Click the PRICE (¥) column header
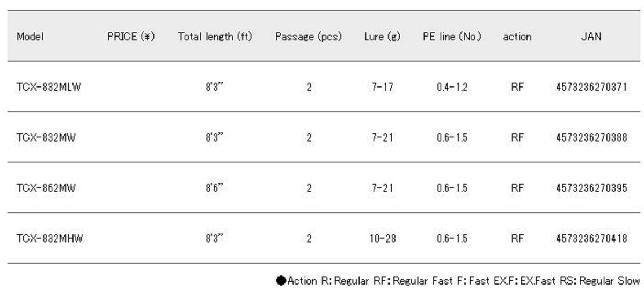 point(131,37)
